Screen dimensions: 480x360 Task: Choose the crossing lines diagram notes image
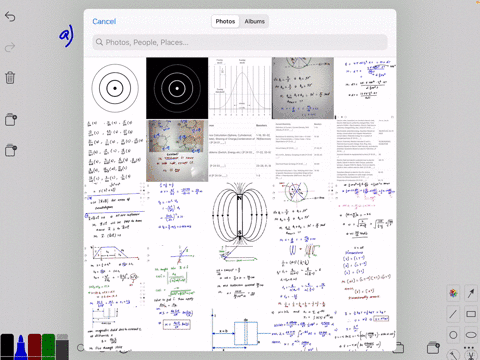point(177,276)
